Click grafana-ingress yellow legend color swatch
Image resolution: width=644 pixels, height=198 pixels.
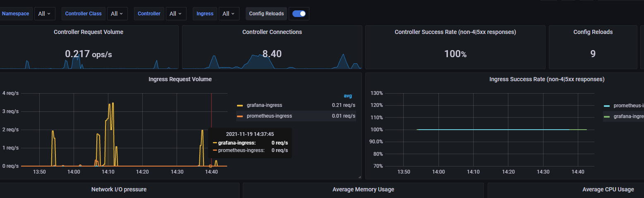point(240,105)
